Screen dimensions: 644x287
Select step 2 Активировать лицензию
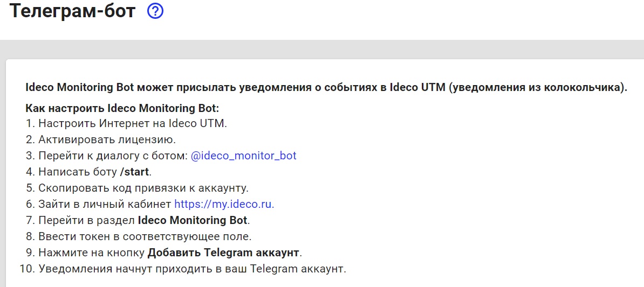[x=107, y=139]
